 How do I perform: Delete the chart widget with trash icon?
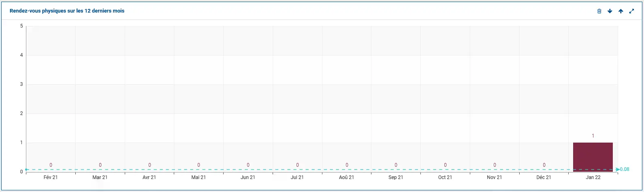coord(599,11)
